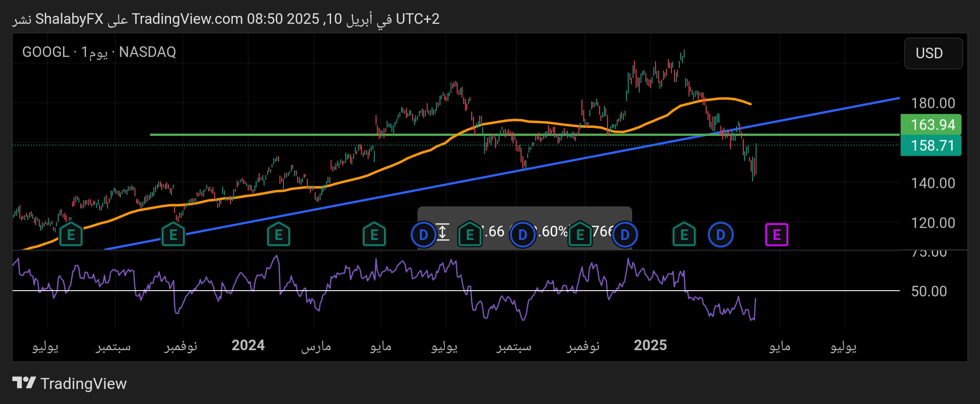Click the price range measure arrow icon

(x=443, y=232)
